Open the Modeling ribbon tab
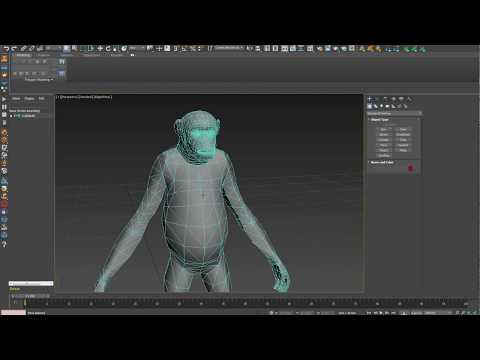This screenshot has height=360, width=480. [23, 55]
